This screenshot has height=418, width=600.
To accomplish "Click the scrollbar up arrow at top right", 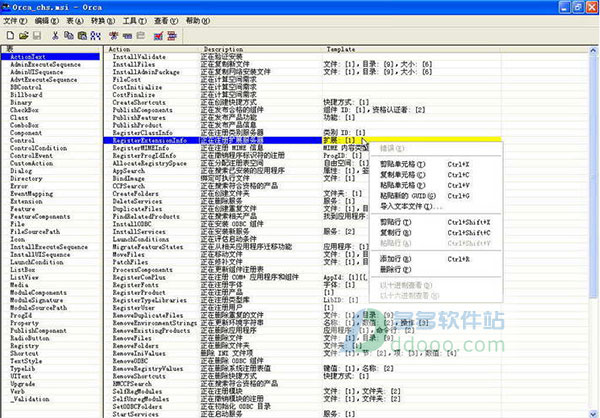I will tap(593, 50).
